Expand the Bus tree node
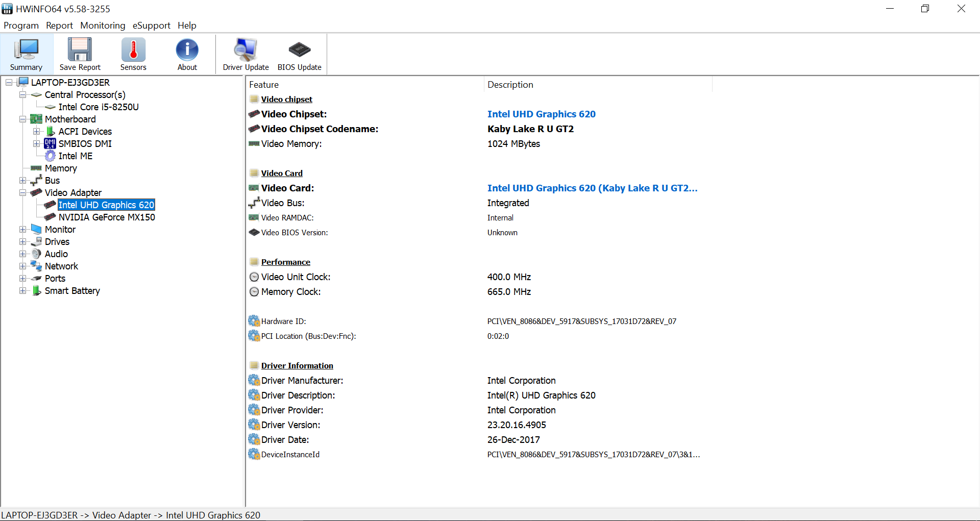980x521 pixels. 22,181
